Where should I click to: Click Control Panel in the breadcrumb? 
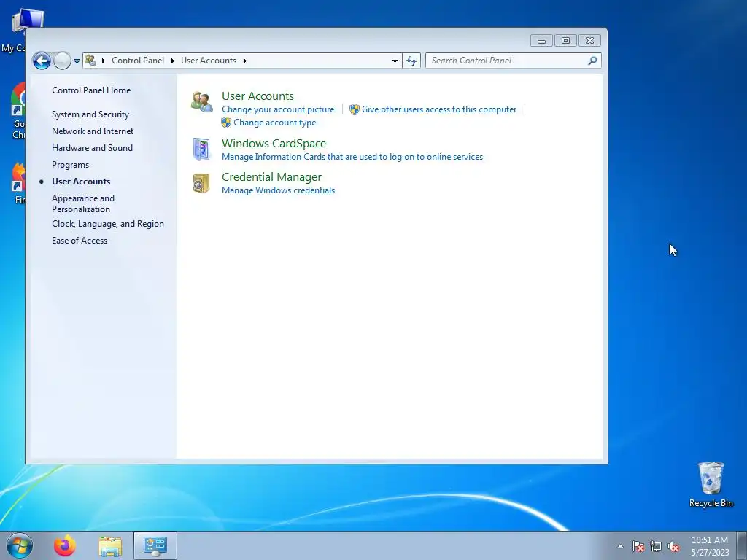[138, 61]
